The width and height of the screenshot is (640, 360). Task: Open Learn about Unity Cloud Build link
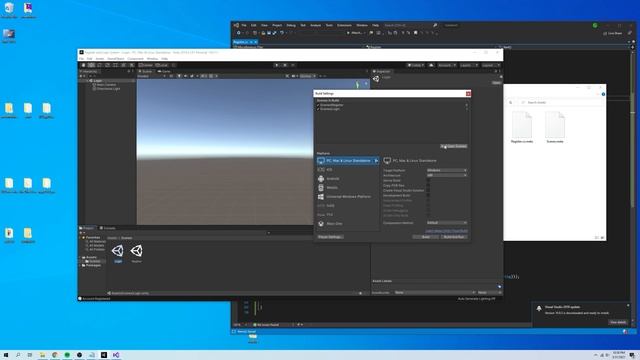[447, 231]
